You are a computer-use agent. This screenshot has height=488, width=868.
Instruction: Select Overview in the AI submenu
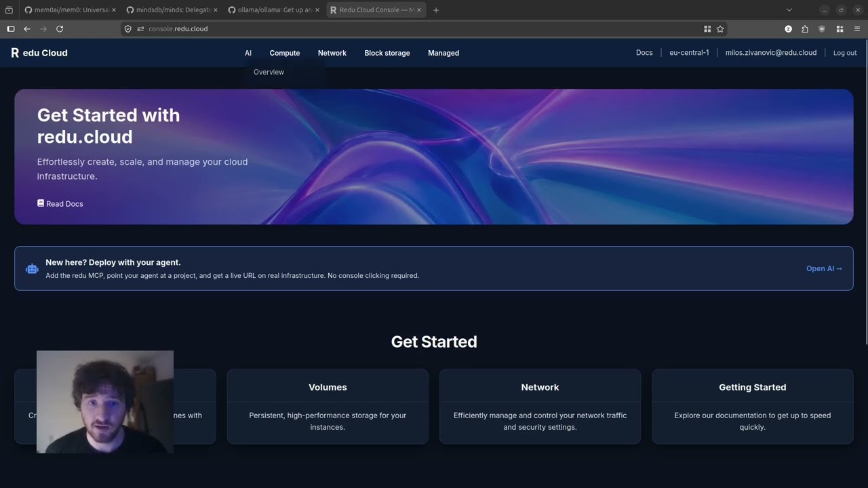(269, 72)
